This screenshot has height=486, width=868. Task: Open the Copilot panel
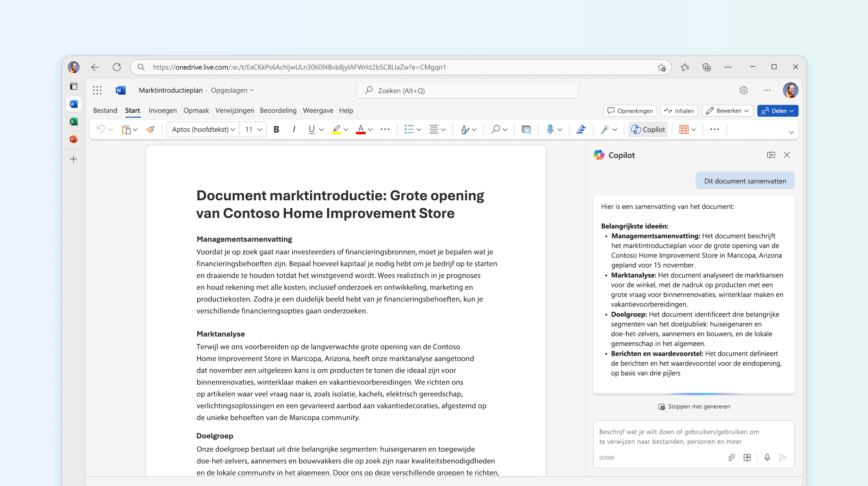(649, 129)
